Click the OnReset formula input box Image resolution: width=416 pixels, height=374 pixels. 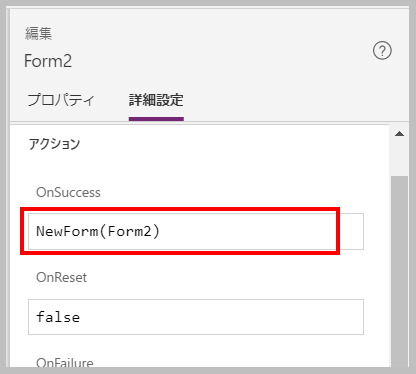click(x=196, y=317)
